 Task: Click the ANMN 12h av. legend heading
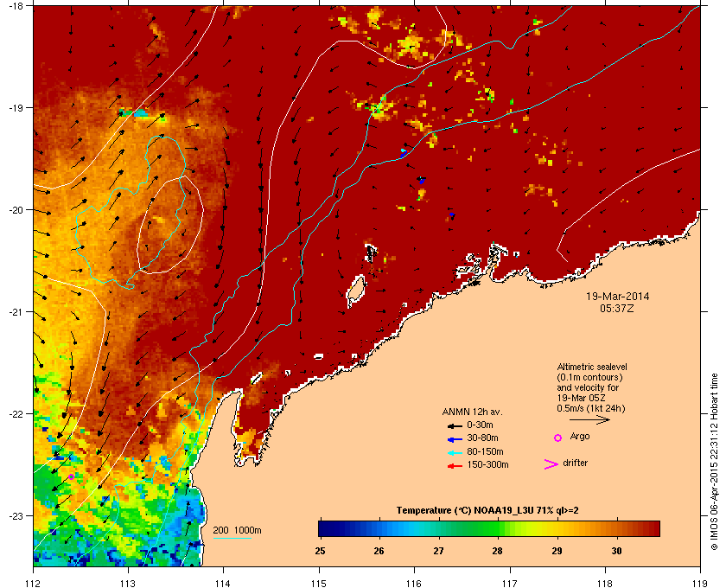(472, 412)
